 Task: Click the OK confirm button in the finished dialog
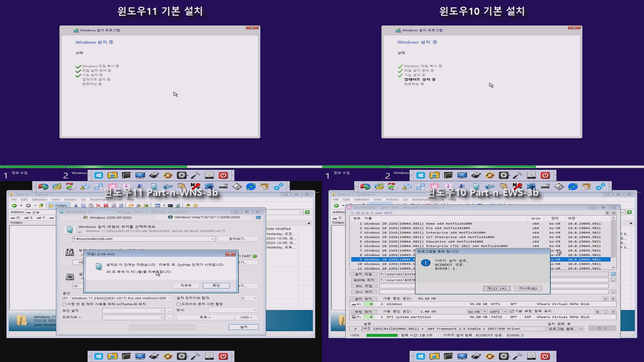(216, 286)
